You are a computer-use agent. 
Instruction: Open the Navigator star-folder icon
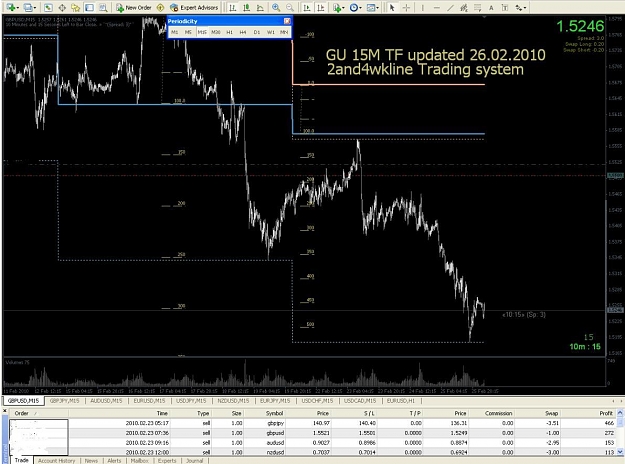[75, 8]
